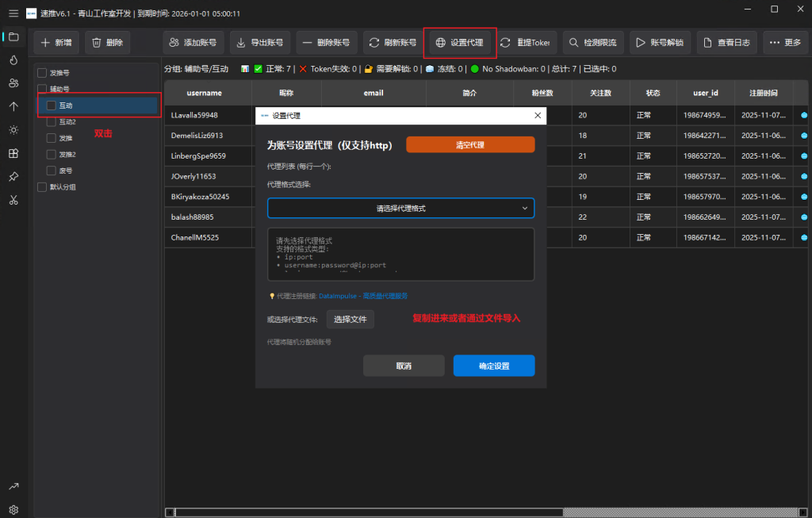Click the orange 清空代理 button
The height and width of the screenshot is (518, 812).
(470, 145)
